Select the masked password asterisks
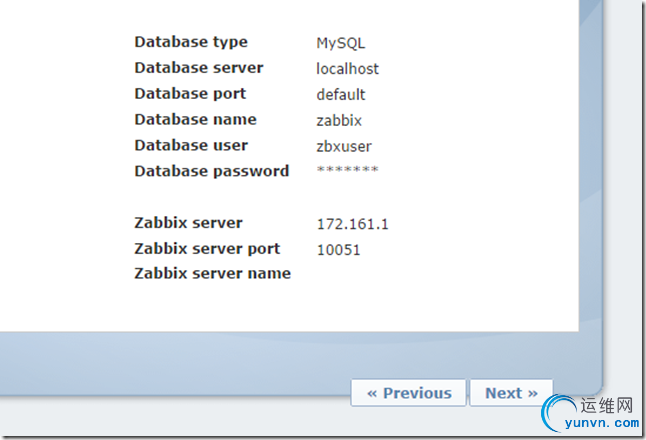 [347, 169]
